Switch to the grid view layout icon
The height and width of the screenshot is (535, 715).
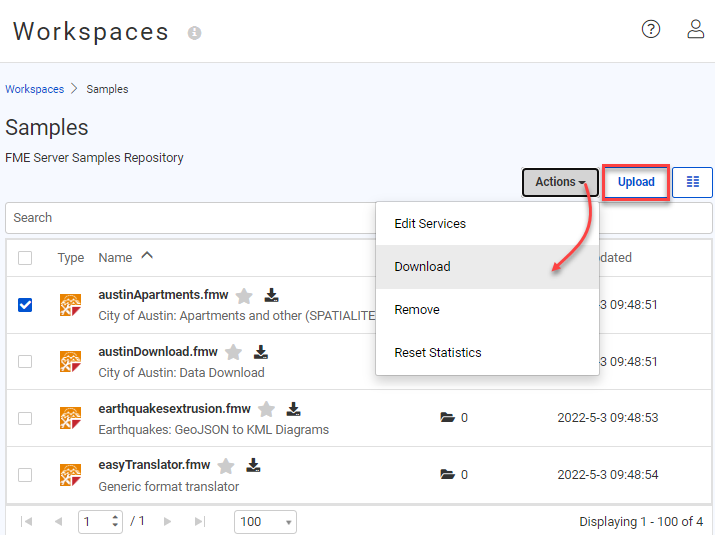coord(692,182)
